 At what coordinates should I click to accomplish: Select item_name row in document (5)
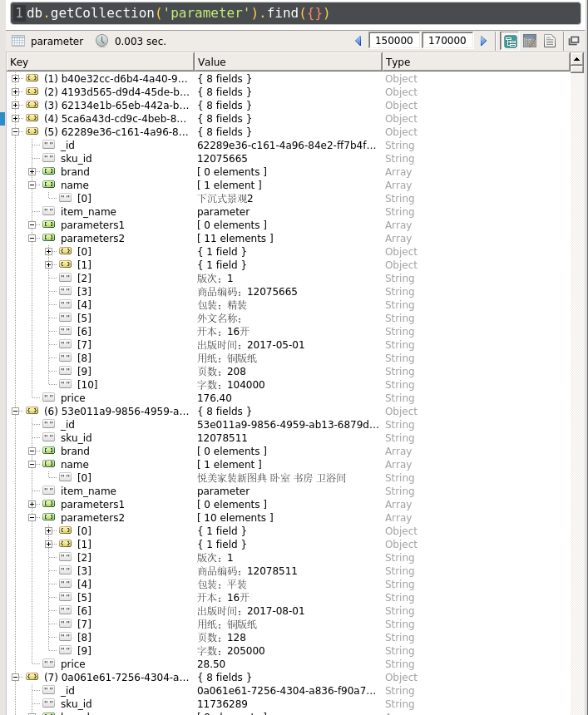click(289, 211)
